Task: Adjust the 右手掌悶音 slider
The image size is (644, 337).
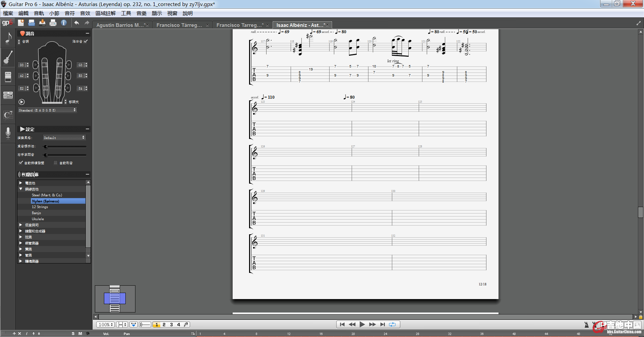Action: [x=65, y=155]
